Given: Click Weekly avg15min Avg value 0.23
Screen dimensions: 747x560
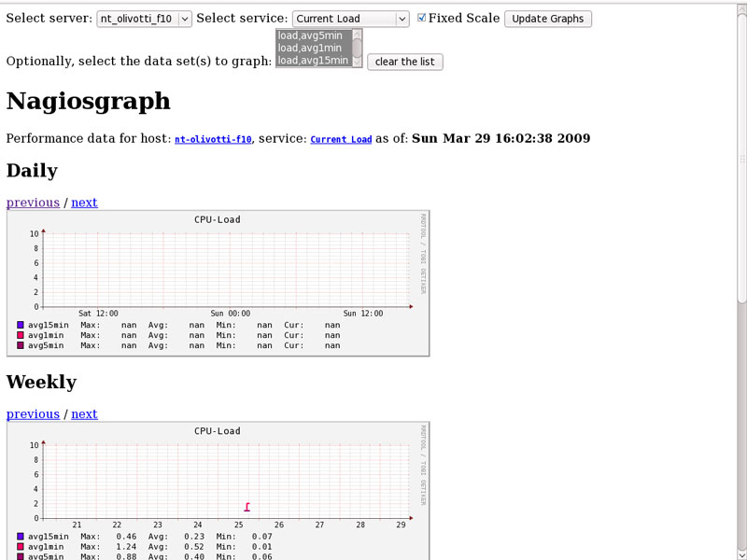Looking at the screenshot, I should [x=194, y=536].
